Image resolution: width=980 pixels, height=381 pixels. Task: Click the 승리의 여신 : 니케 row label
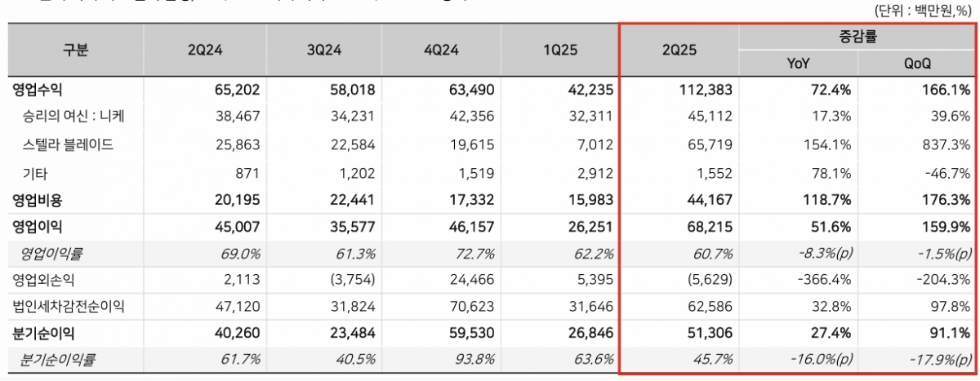point(73,117)
